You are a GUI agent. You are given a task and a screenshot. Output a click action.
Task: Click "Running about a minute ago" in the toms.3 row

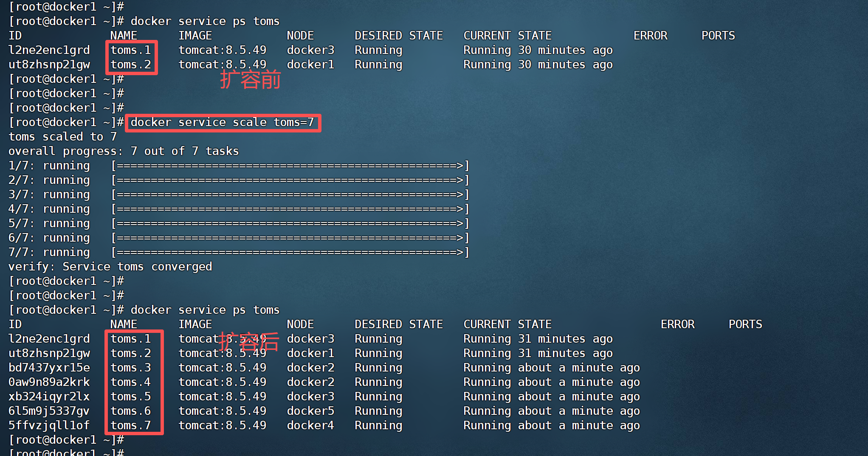pos(552,368)
